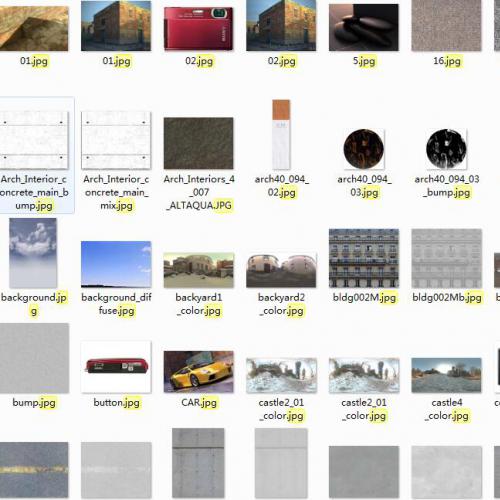Select the bump.jpg gray thumbnail
The height and width of the screenshot is (500, 500).
pos(34,358)
